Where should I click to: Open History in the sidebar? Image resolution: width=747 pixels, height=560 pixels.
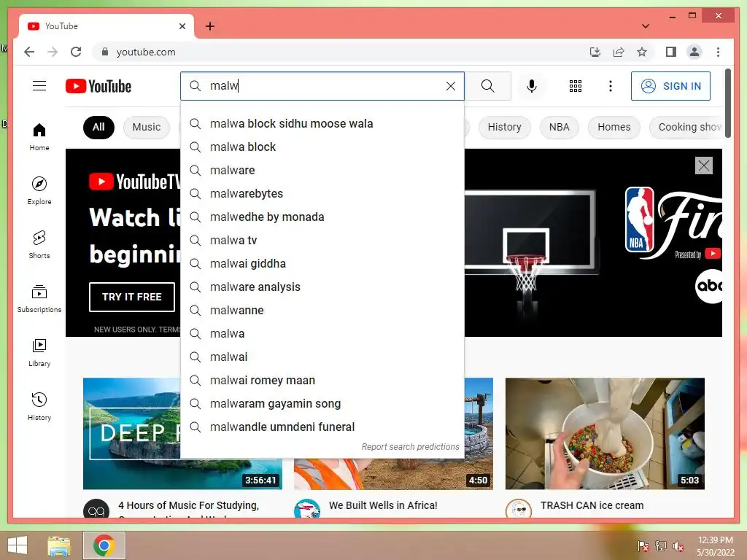(x=39, y=406)
